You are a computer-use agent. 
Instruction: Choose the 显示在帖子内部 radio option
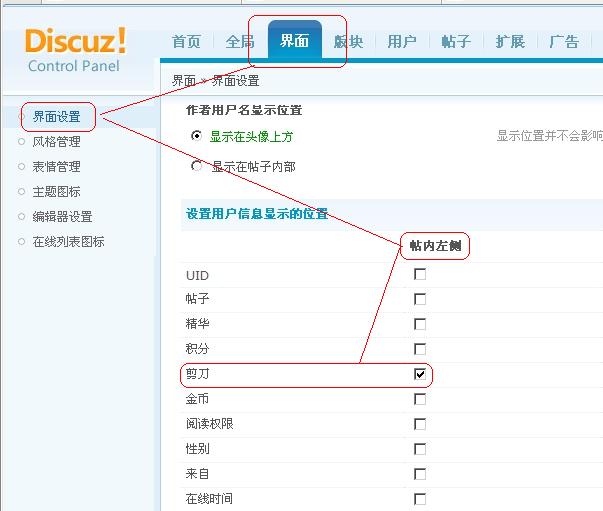[x=197, y=166]
